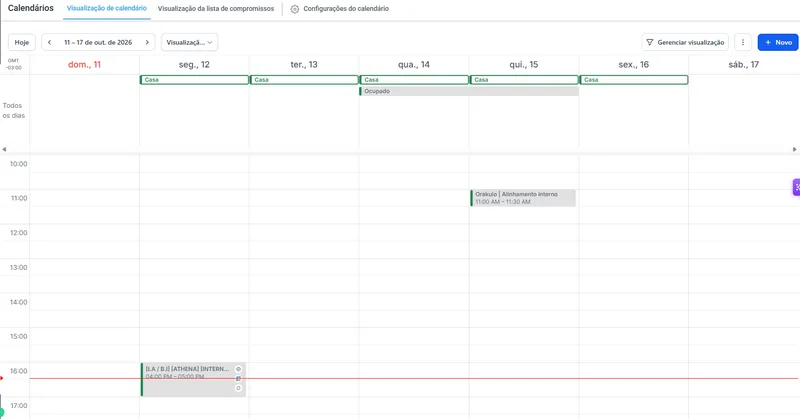
Task: Click the 14:00 time label
Action: (18, 302)
